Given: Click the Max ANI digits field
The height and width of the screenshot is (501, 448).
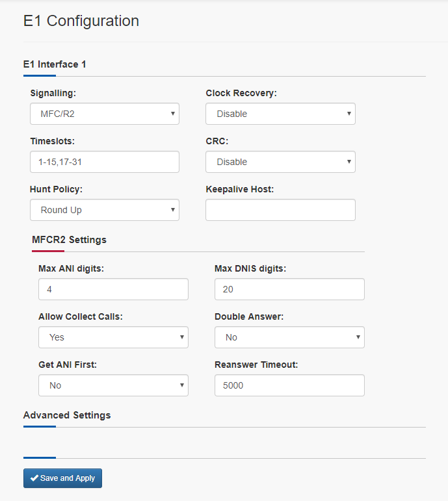Looking at the screenshot, I should pos(113,289).
